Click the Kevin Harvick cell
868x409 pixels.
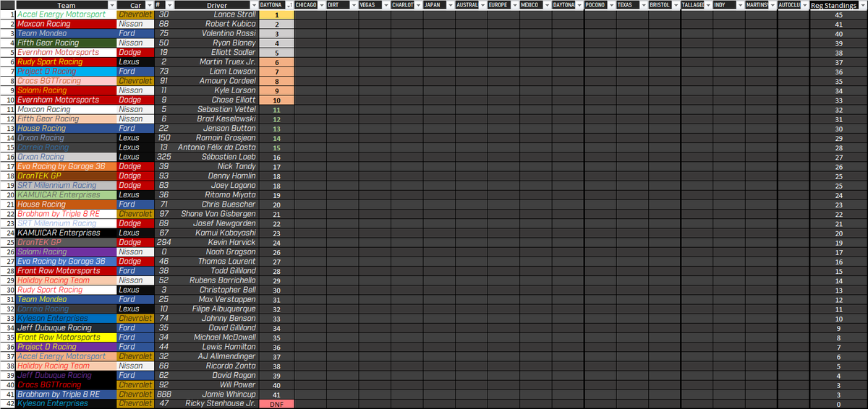pyautogui.click(x=216, y=242)
